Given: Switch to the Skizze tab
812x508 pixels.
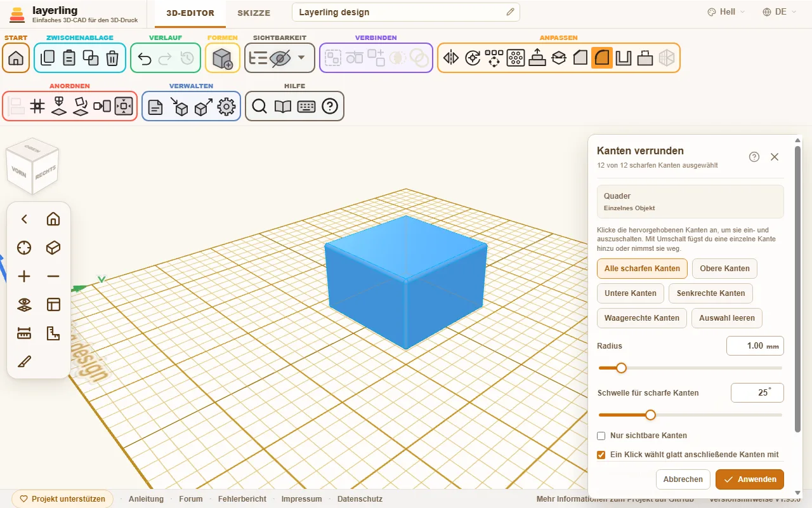Looking at the screenshot, I should [254, 13].
